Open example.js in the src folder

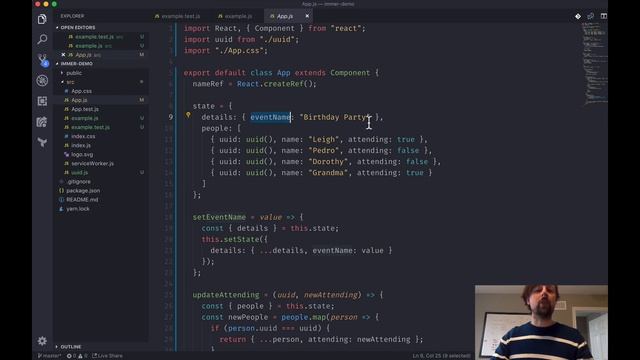click(x=84, y=118)
